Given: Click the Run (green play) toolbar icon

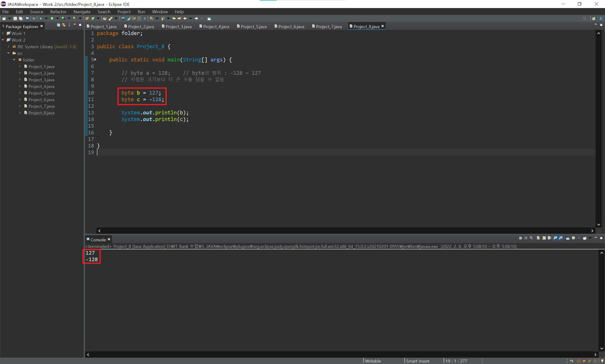Looking at the screenshot, I should [52, 18].
